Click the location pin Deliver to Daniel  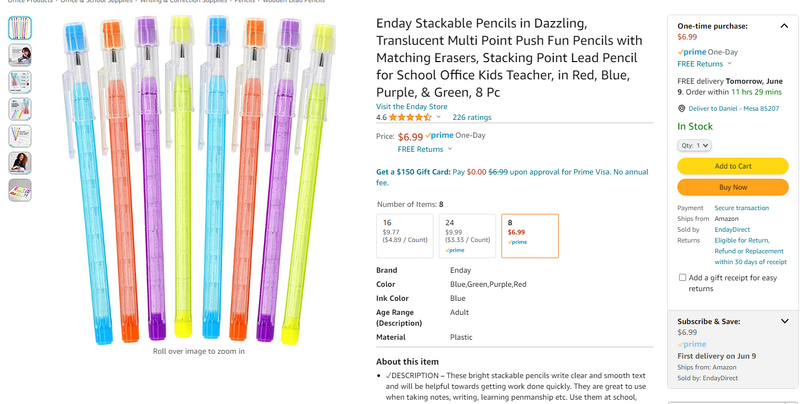[681, 108]
